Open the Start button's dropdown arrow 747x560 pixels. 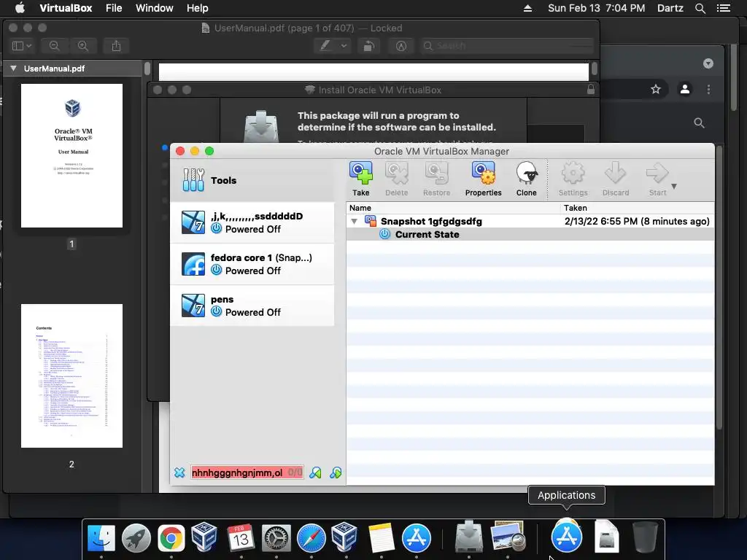[x=674, y=186]
